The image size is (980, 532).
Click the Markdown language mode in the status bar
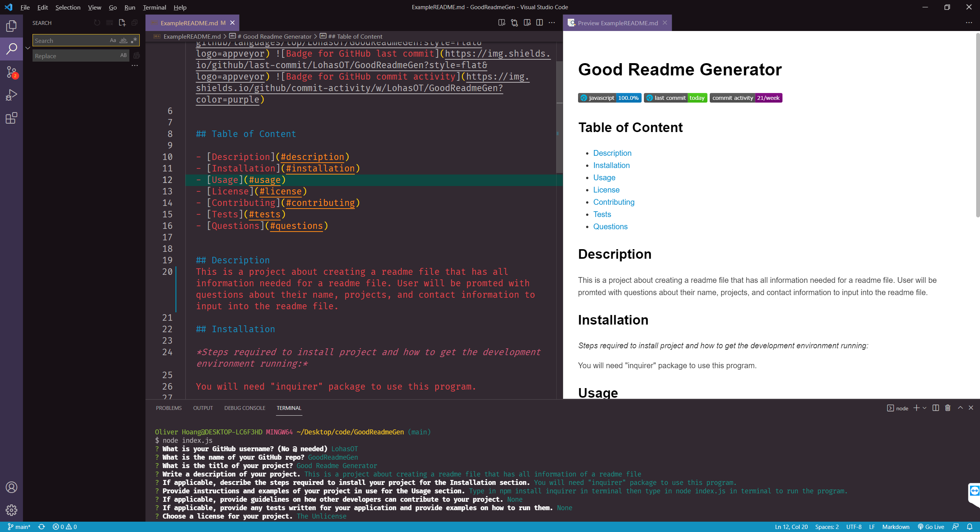click(896, 527)
